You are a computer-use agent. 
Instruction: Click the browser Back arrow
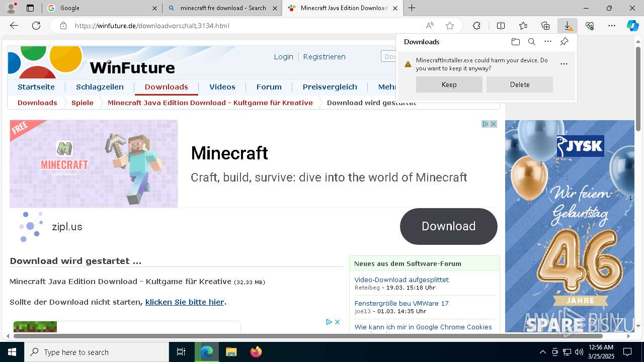pyautogui.click(x=14, y=26)
